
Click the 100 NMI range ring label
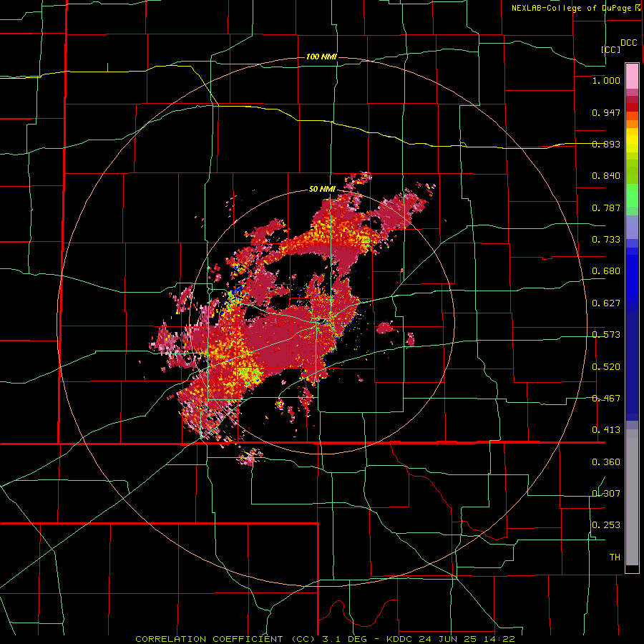[321, 57]
